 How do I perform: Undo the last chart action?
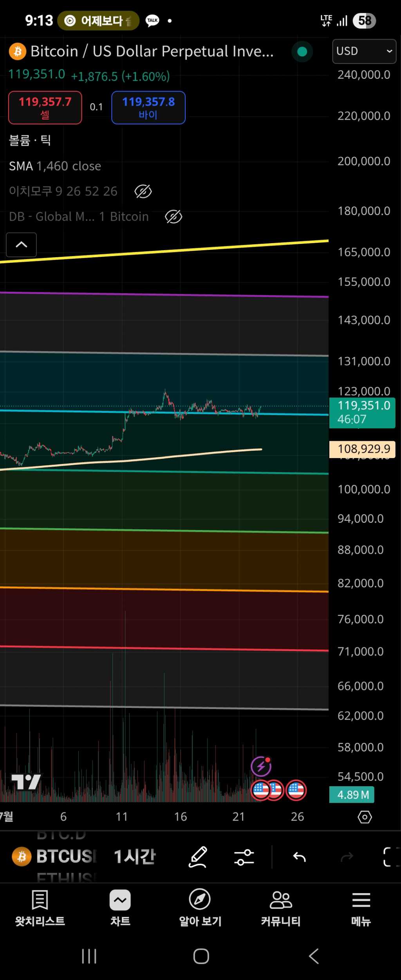pos(300,857)
